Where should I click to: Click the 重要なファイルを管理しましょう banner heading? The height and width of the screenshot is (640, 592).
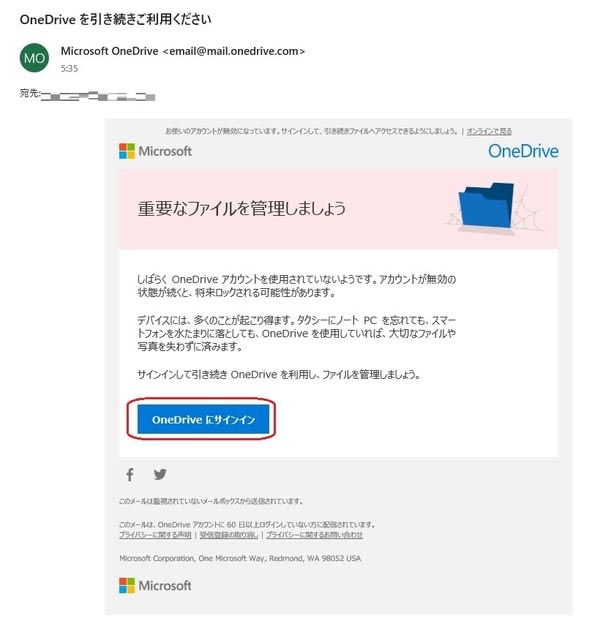coord(242,208)
